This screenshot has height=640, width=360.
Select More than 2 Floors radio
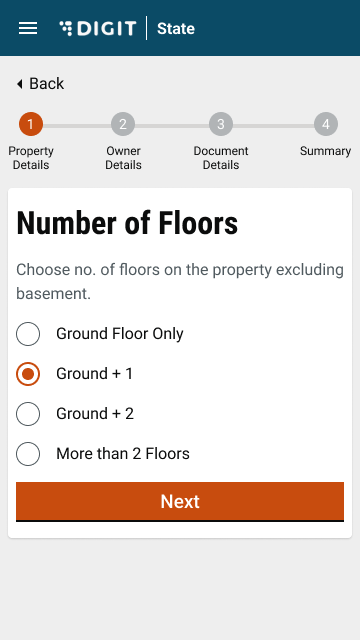click(28, 454)
